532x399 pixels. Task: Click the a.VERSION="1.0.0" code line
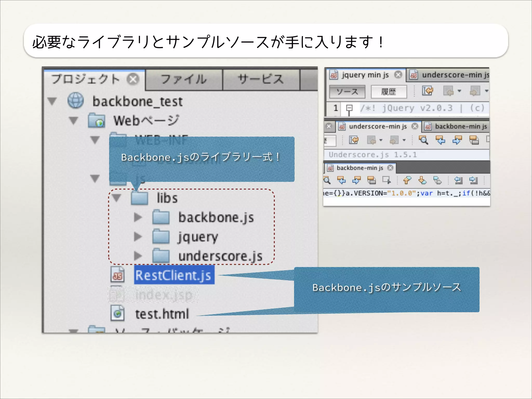pyautogui.click(x=407, y=193)
